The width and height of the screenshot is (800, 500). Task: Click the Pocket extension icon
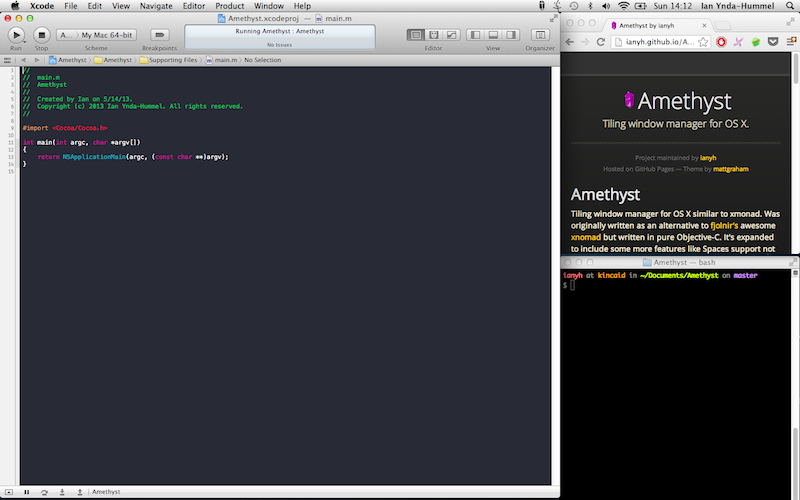click(x=773, y=42)
